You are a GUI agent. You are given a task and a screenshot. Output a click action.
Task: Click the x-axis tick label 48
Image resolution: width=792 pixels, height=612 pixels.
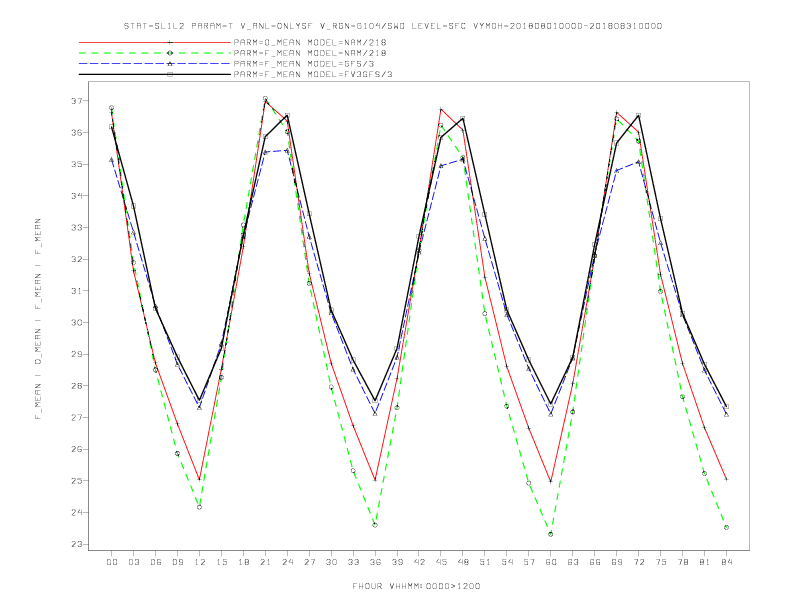463,562
